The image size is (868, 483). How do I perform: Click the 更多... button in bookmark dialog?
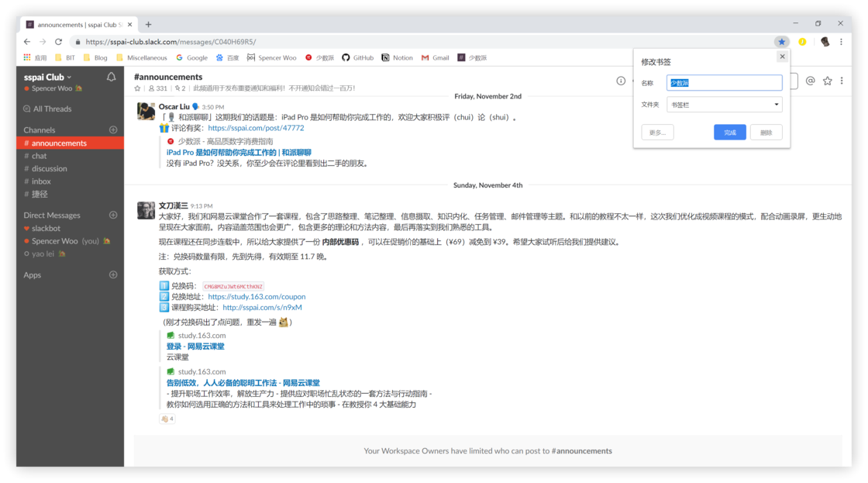pos(658,133)
